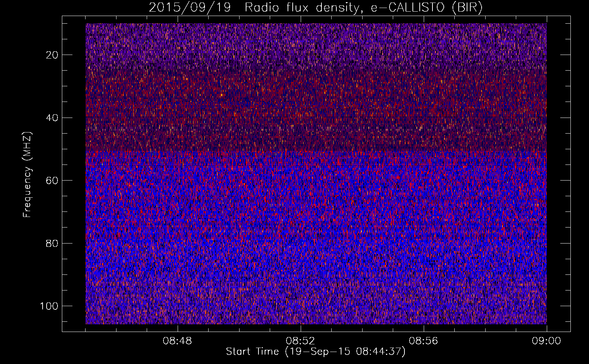Click the 08:56 time tick label

[x=423, y=341]
